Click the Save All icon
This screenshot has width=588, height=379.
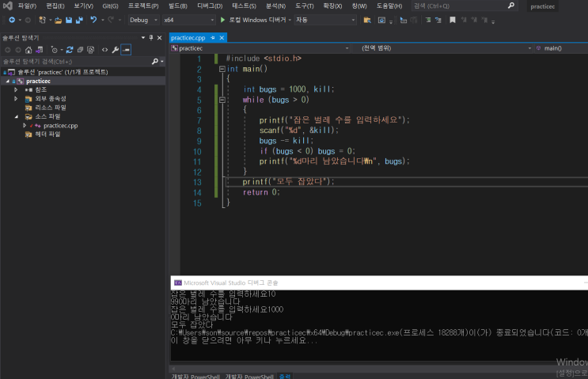79,20
